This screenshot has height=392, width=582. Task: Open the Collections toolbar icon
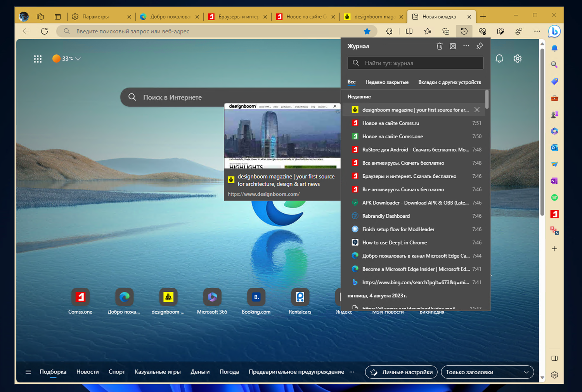tap(446, 31)
